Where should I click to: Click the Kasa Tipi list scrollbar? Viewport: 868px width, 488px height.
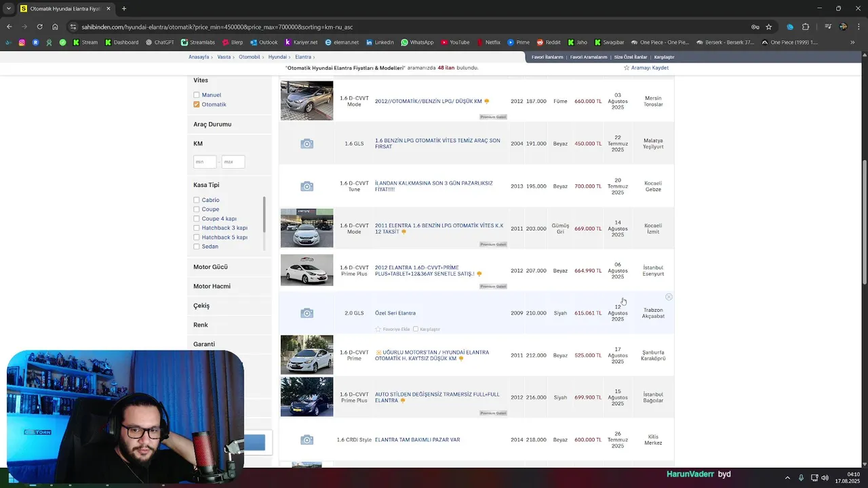click(264, 213)
